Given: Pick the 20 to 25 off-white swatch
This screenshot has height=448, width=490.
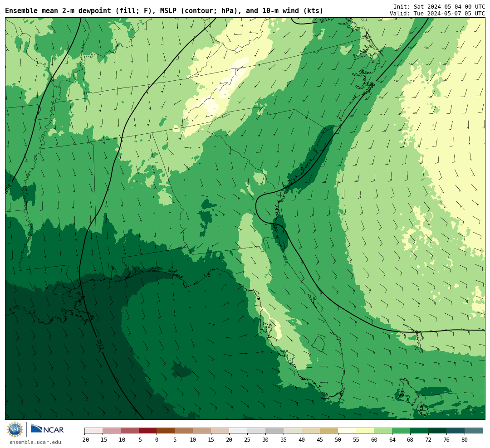Looking at the screenshot, I should point(239,431).
